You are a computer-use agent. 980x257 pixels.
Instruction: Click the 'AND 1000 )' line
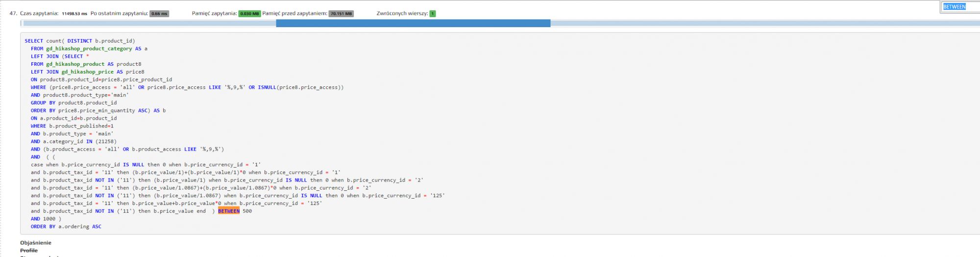tap(46, 219)
